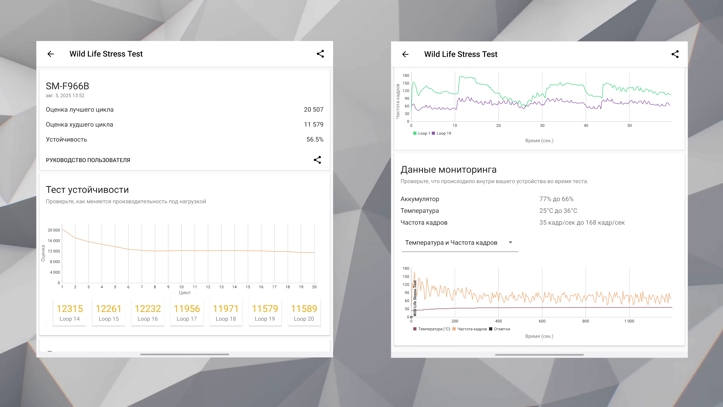
Task: Click the right window title Wild Life Stress Test
Action: coord(461,54)
